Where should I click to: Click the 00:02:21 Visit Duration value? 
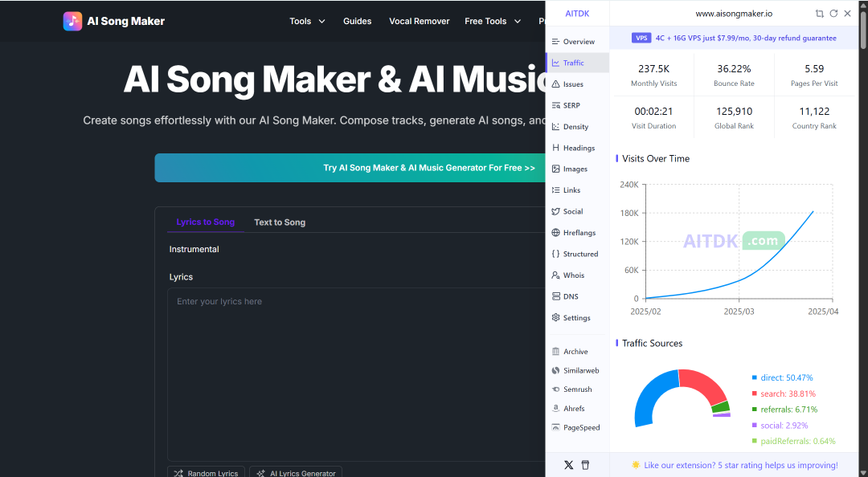(653, 112)
